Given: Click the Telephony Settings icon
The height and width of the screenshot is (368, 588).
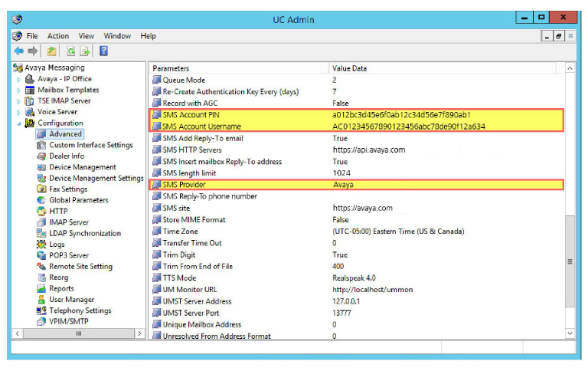Looking at the screenshot, I should pyautogui.click(x=41, y=310).
